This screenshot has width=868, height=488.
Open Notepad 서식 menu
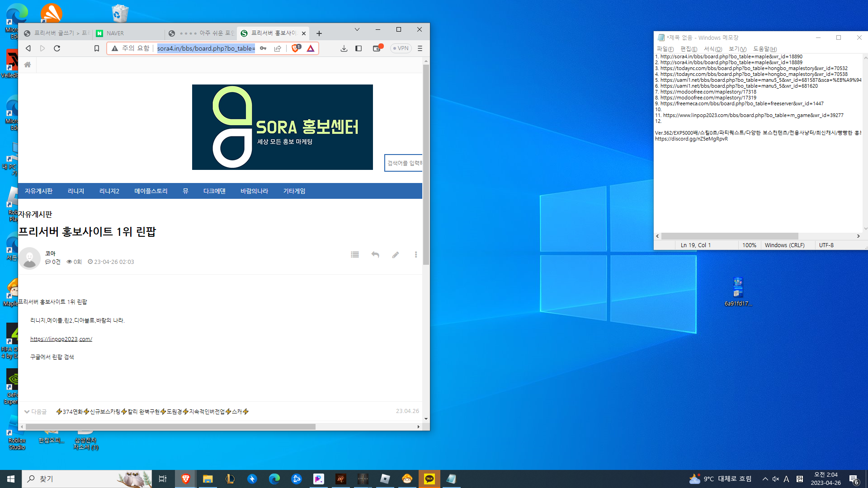tap(713, 49)
